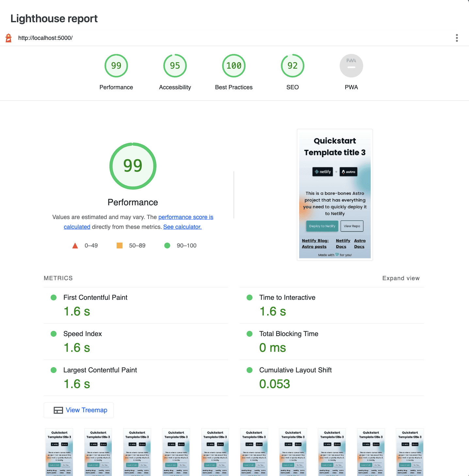Open the three-dot tools menu

click(x=457, y=38)
